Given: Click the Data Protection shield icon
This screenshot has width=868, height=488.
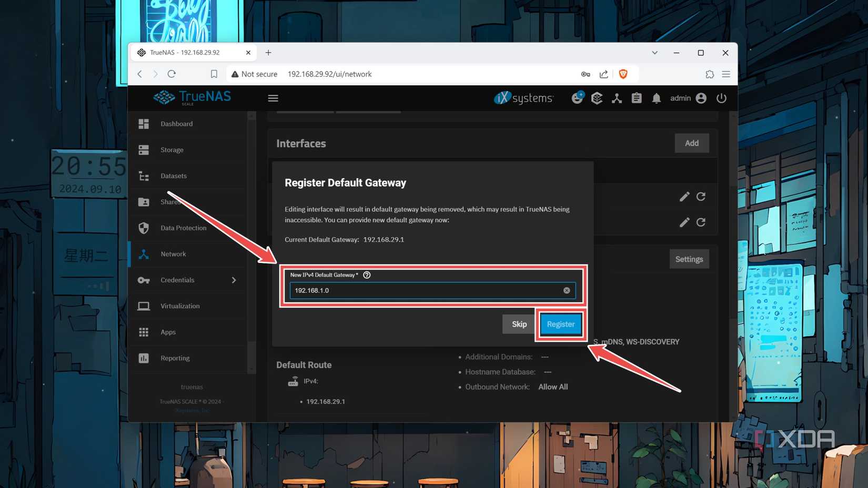Looking at the screenshot, I should click(x=144, y=228).
